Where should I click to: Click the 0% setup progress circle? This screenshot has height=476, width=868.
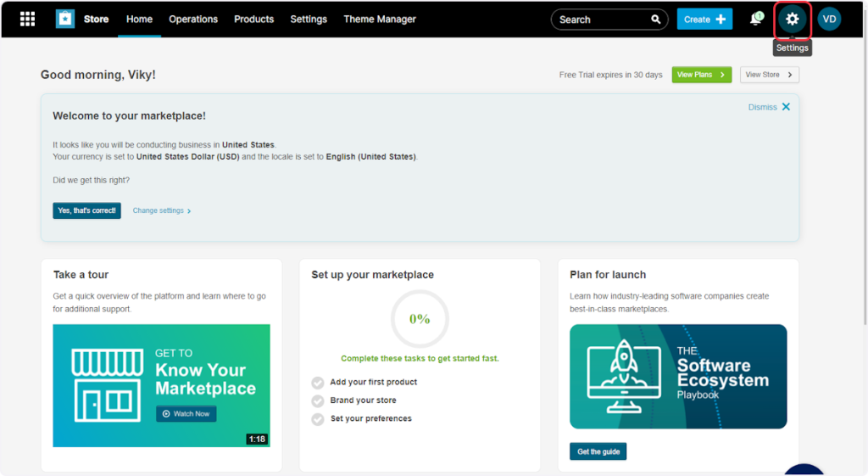[x=420, y=319]
